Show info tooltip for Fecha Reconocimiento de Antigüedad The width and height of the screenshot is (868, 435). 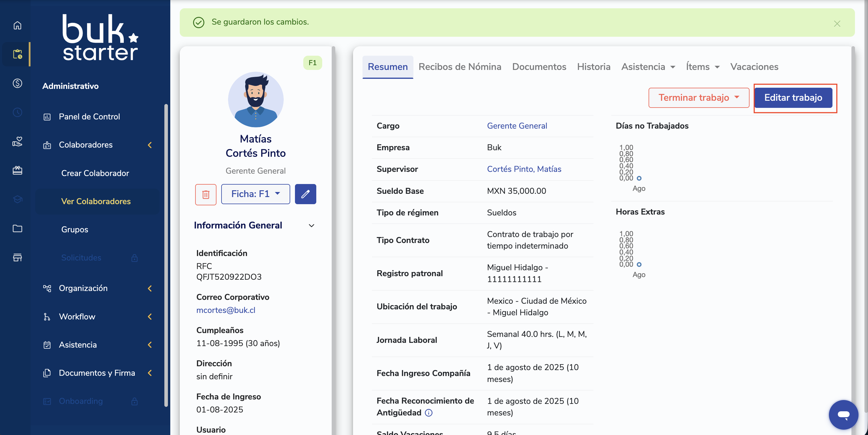(x=429, y=413)
